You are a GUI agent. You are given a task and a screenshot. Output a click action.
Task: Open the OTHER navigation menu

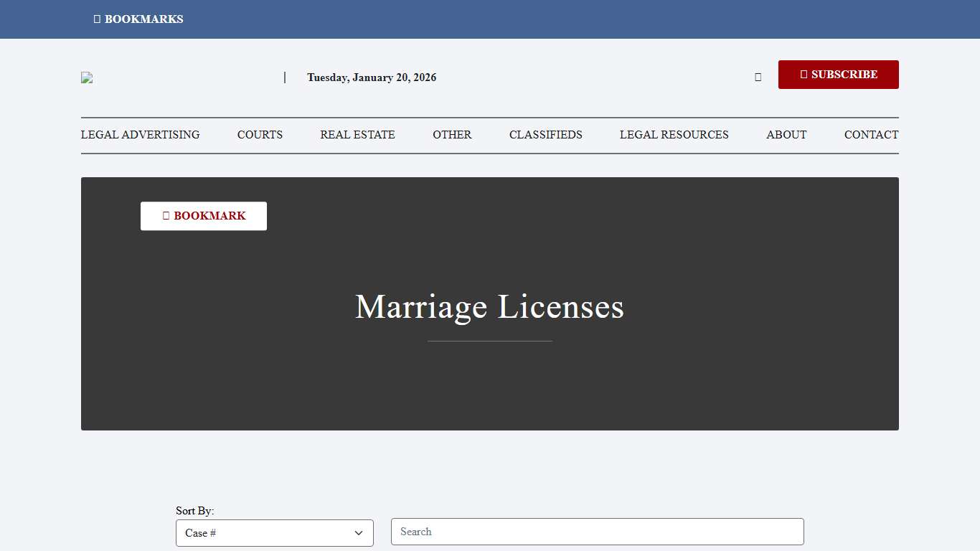click(x=452, y=135)
